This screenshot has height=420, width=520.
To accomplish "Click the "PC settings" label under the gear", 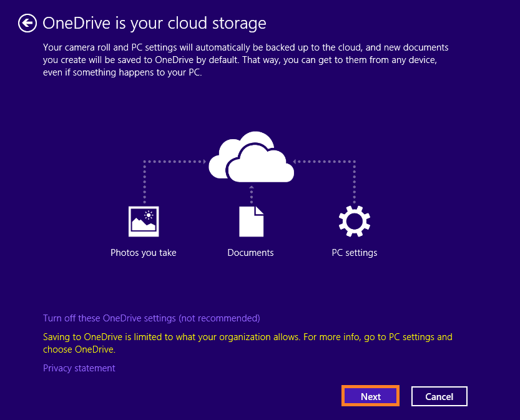I will pos(355,253).
